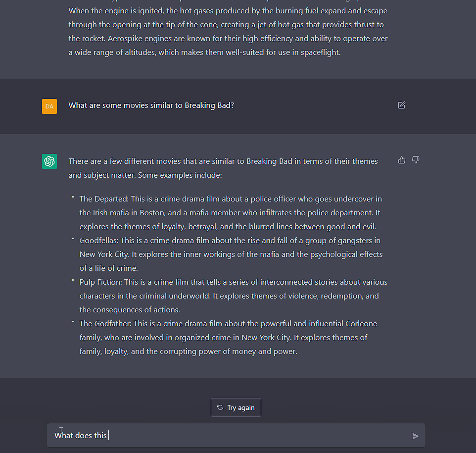Click the ChatGPT logo avatar
476x453 pixels.
coord(49,161)
